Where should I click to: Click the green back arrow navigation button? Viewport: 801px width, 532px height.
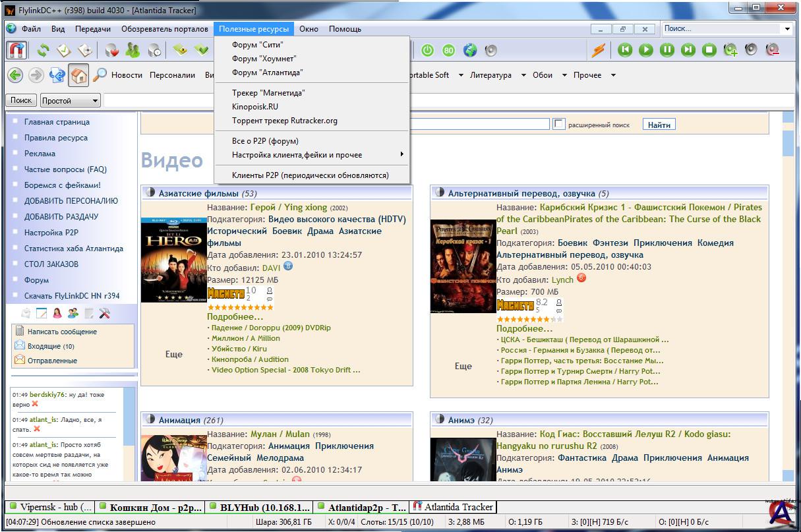(15, 75)
